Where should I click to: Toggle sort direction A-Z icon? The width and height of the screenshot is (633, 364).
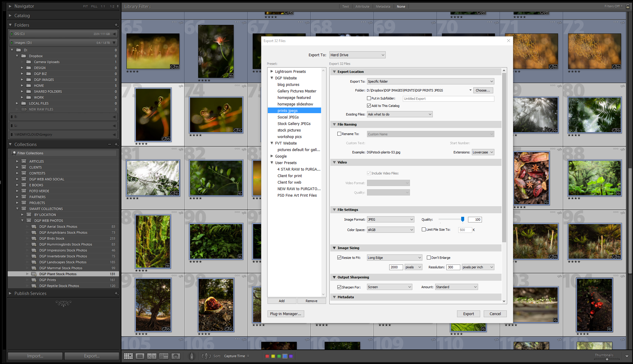tap(206, 356)
